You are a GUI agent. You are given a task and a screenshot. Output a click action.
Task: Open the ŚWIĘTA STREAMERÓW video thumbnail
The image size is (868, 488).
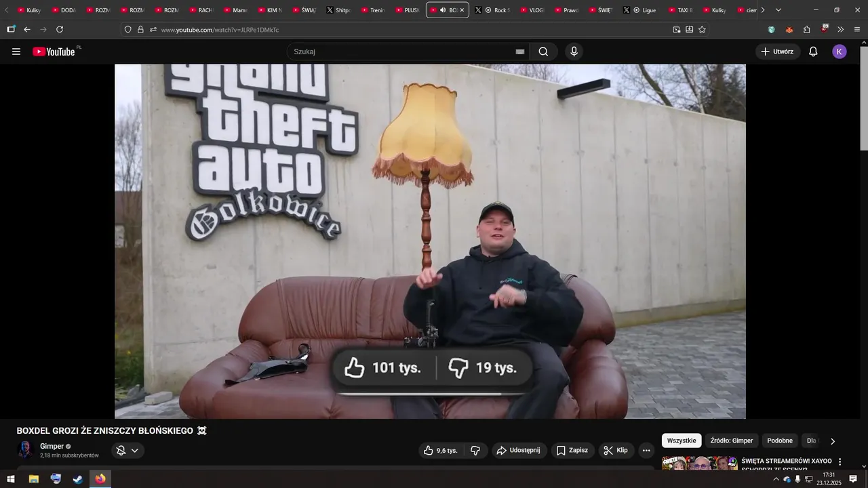pos(699,464)
